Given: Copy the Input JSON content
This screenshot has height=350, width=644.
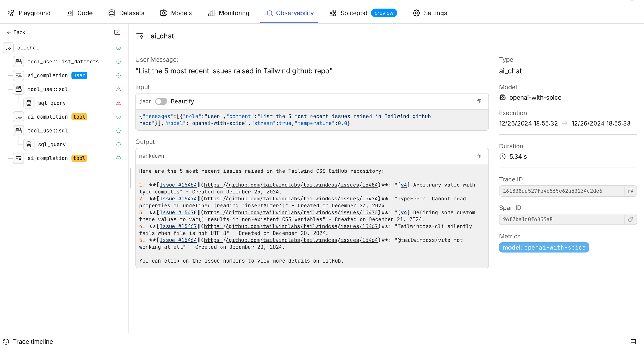Looking at the screenshot, I should pyautogui.click(x=479, y=101).
